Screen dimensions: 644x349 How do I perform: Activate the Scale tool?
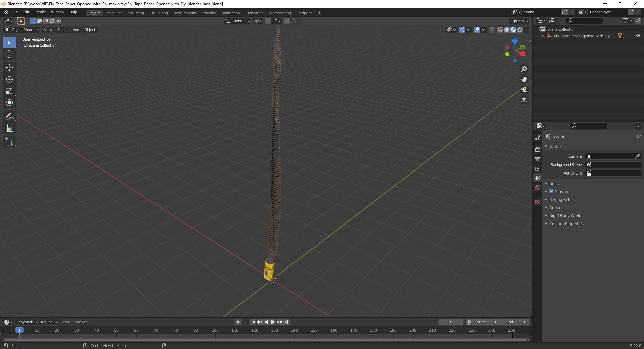pyautogui.click(x=9, y=91)
